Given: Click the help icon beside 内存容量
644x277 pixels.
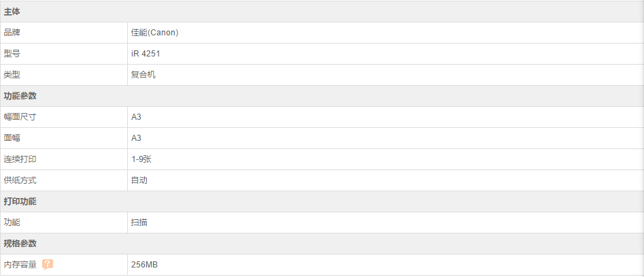Looking at the screenshot, I should (x=48, y=264).
